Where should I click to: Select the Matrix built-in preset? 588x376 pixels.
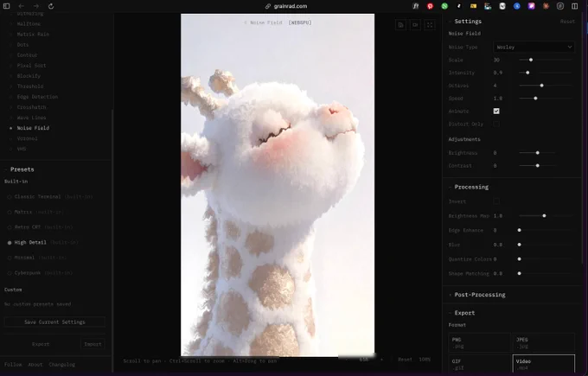(35, 212)
